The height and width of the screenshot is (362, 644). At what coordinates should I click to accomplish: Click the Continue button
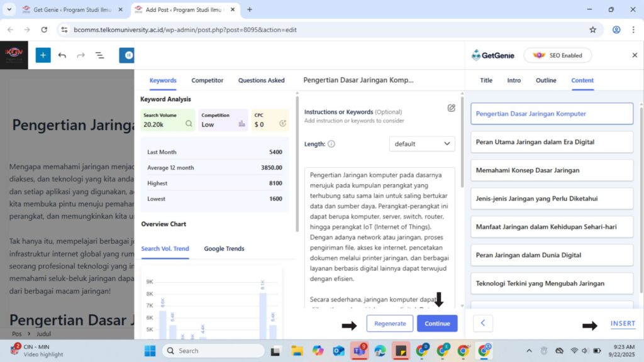pyautogui.click(x=438, y=324)
